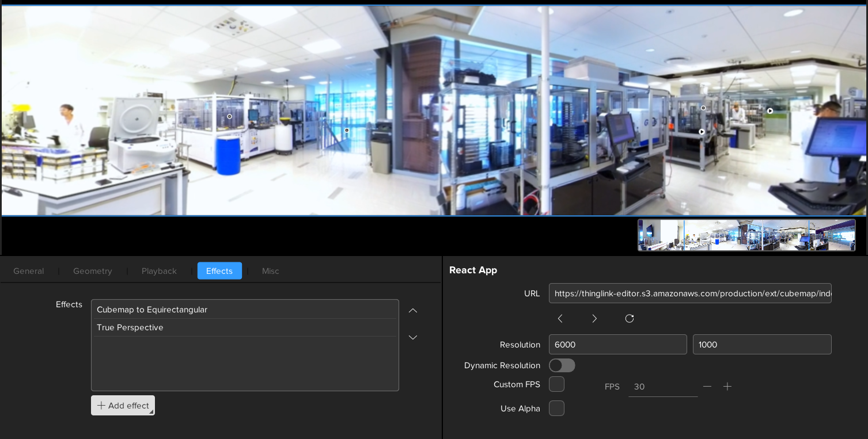Switch to the Playback tab
The height and width of the screenshot is (439, 868).
click(159, 271)
